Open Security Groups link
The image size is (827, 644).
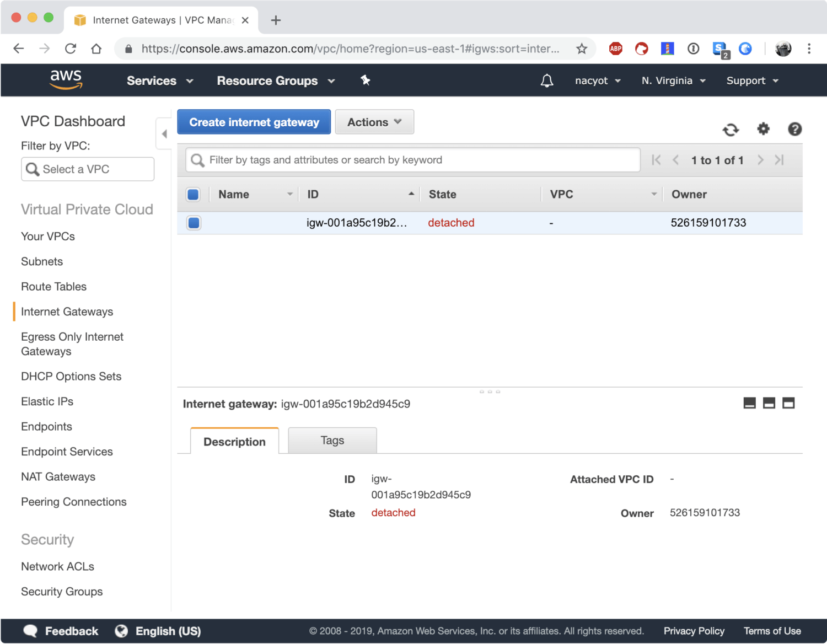click(62, 592)
